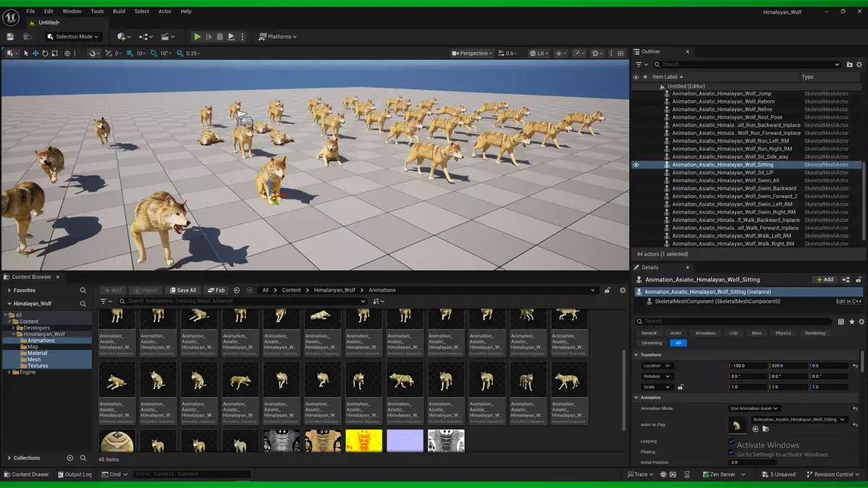Open the quick Add content cube icon

pyautogui.click(x=123, y=37)
